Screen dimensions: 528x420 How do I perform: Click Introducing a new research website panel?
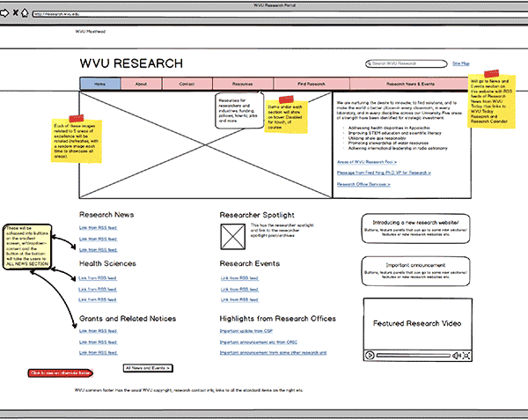415,228
